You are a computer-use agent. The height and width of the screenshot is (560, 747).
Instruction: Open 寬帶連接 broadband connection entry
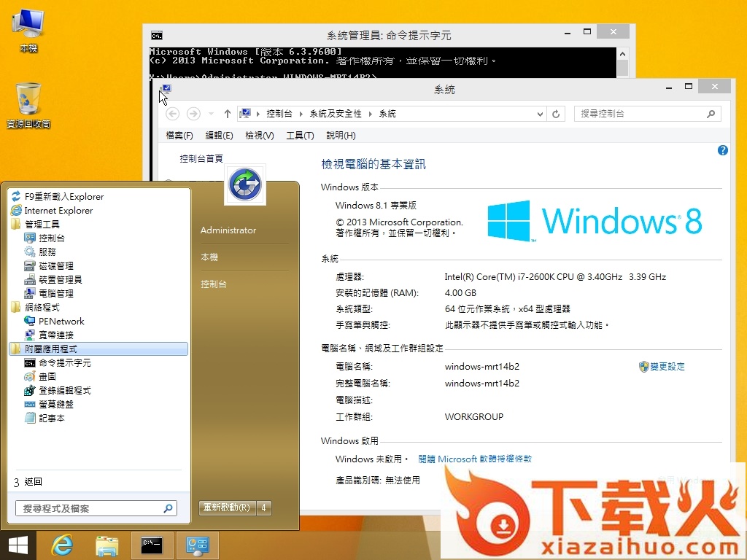coord(55,335)
